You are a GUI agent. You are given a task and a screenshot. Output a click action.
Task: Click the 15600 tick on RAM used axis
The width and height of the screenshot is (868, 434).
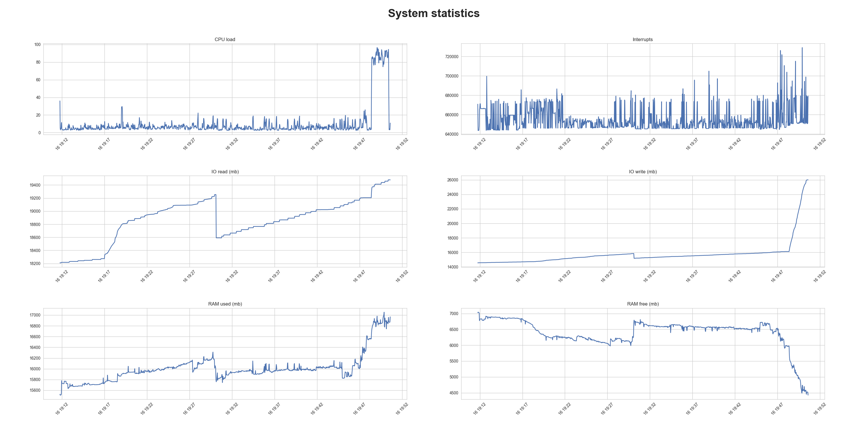coord(35,390)
